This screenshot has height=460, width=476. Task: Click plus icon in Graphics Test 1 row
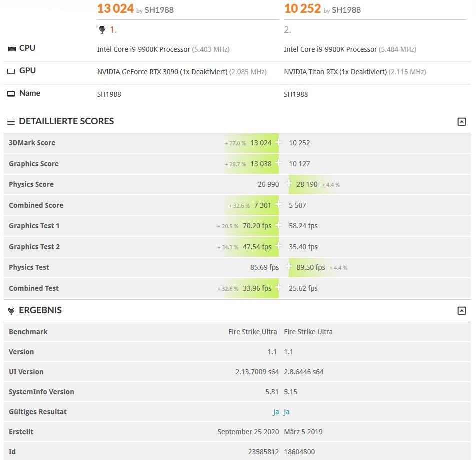pos(278,225)
